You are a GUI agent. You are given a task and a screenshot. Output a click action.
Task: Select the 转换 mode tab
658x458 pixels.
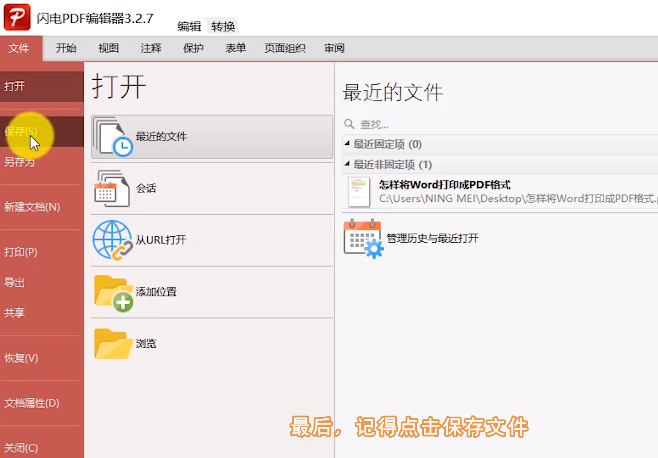click(x=223, y=26)
